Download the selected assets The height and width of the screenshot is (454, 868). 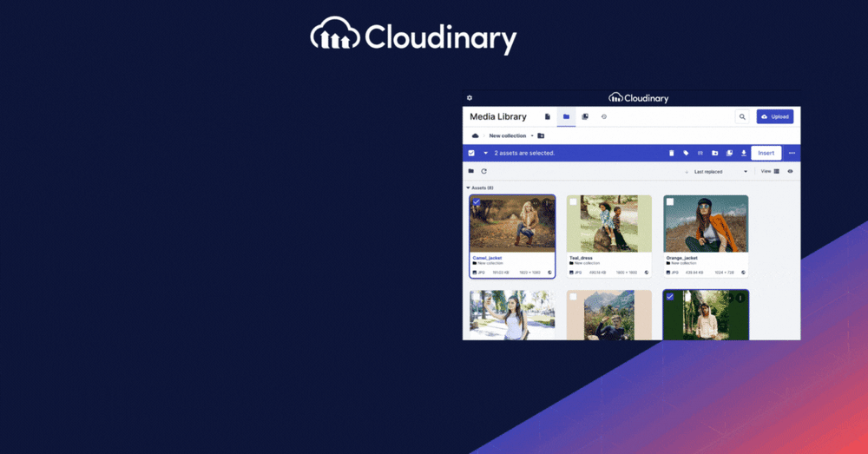pyautogui.click(x=744, y=153)
